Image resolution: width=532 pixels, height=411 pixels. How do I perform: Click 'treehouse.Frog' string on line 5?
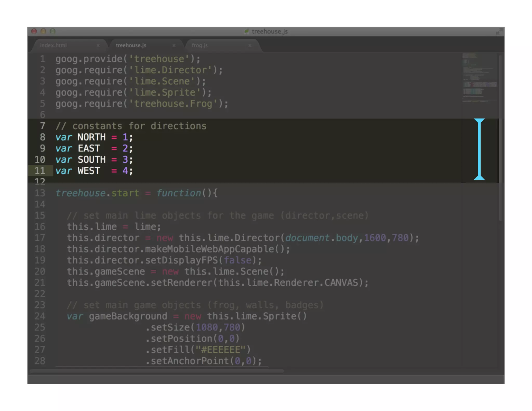176,104
